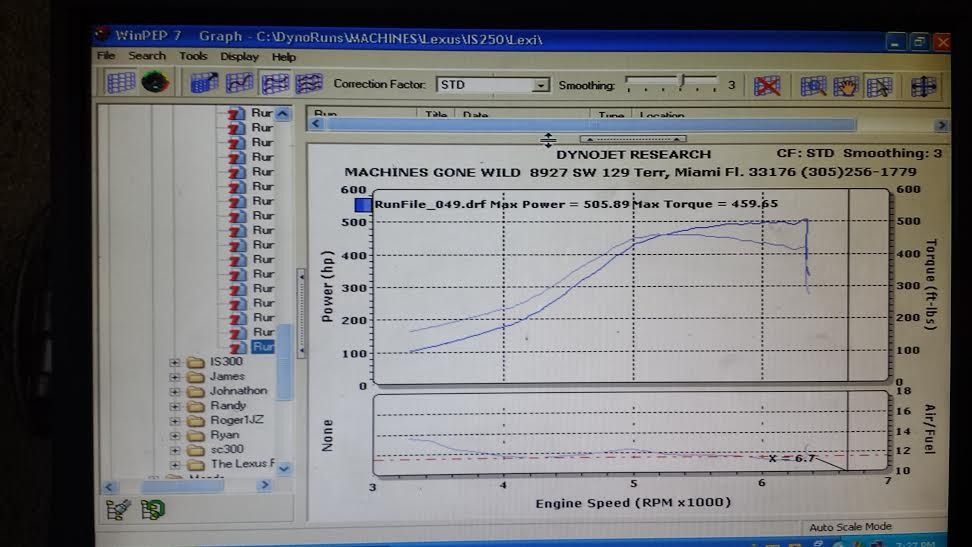Click the IS300 folder icon
The width and height of the screenshot is (972, 547).
(x=196, y=362)
